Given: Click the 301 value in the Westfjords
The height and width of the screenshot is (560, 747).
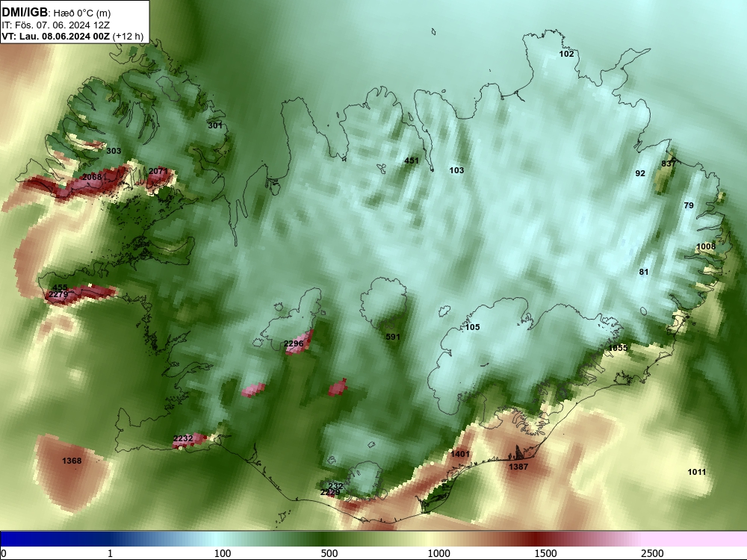Looking at the screenshot, I should [x=215, y=125].
